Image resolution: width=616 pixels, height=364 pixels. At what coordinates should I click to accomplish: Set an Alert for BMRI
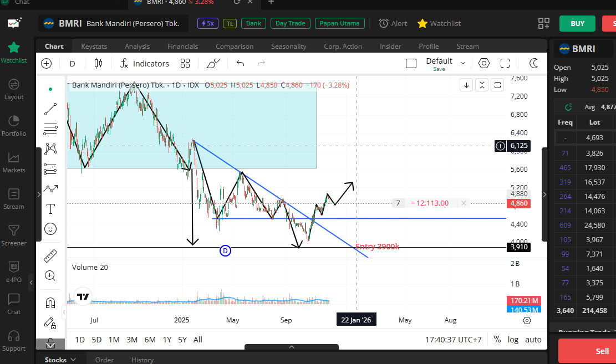(393, 24)
